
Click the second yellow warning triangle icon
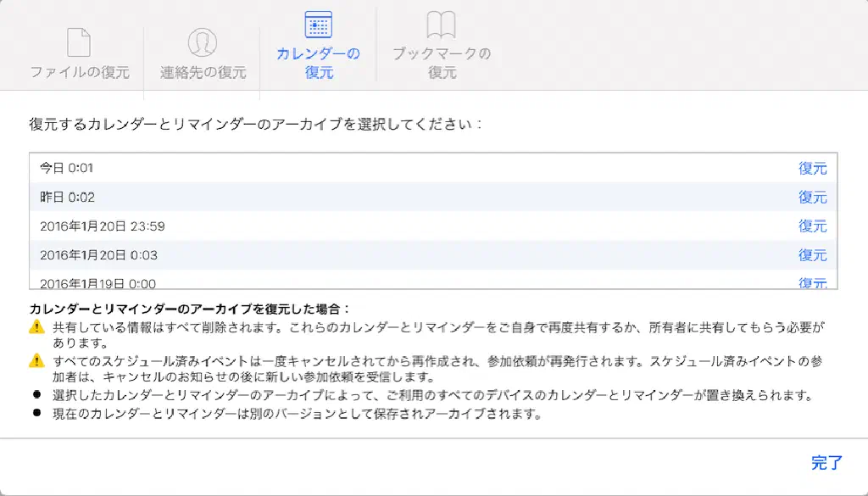pyautogui.click(x=36, y=360)
